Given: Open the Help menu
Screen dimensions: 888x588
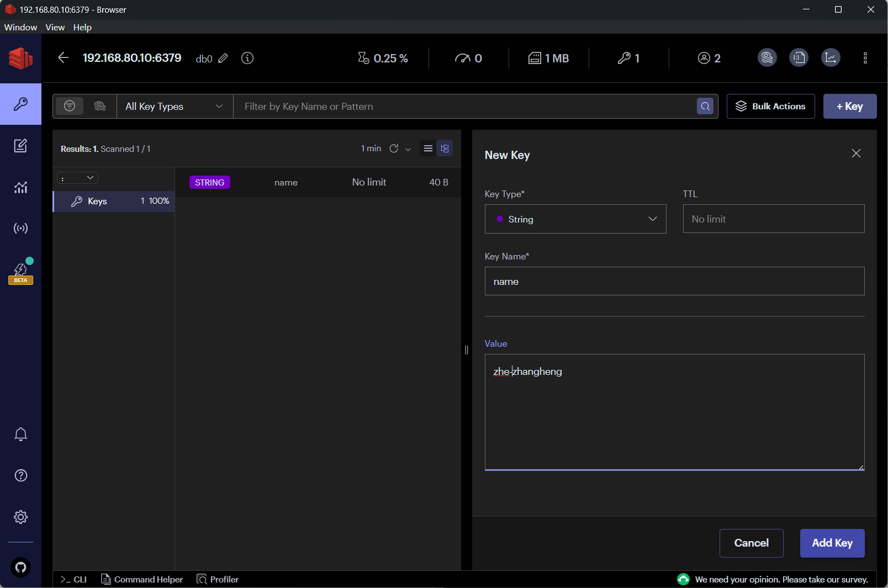Looking at the screenshot, I should click(x=82, y=27).
